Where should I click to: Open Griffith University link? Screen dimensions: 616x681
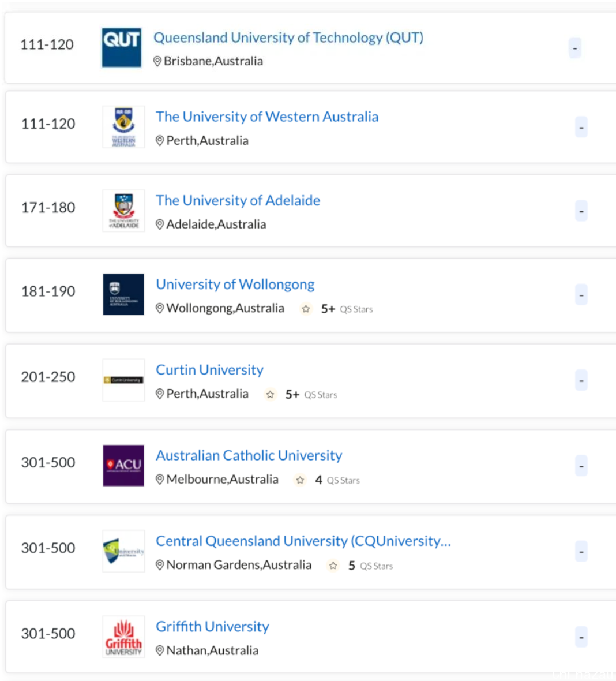[x=212, y=627]
